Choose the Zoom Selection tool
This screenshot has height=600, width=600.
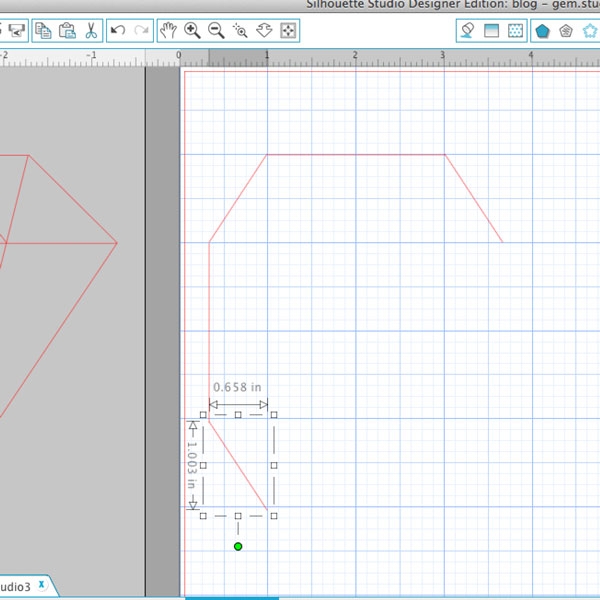point(240,31)
